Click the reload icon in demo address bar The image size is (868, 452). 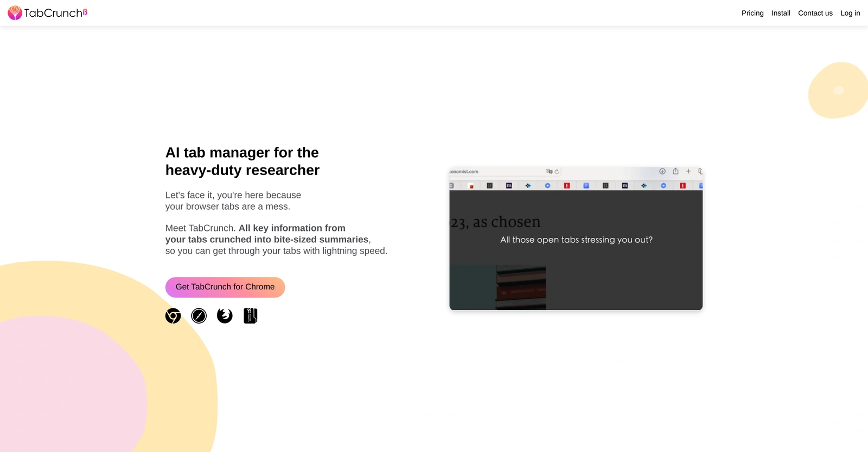click(557, 172)
